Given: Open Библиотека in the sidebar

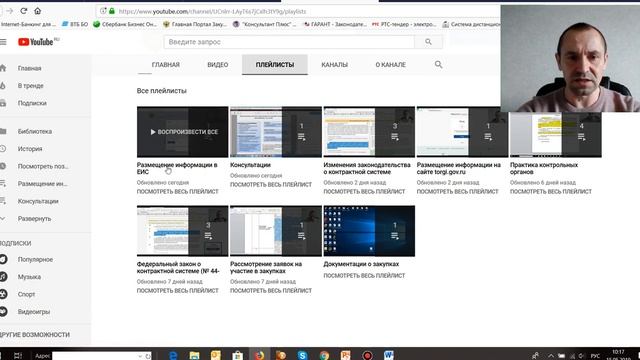Looking at the screenshot, I should (x=35, y=131).
